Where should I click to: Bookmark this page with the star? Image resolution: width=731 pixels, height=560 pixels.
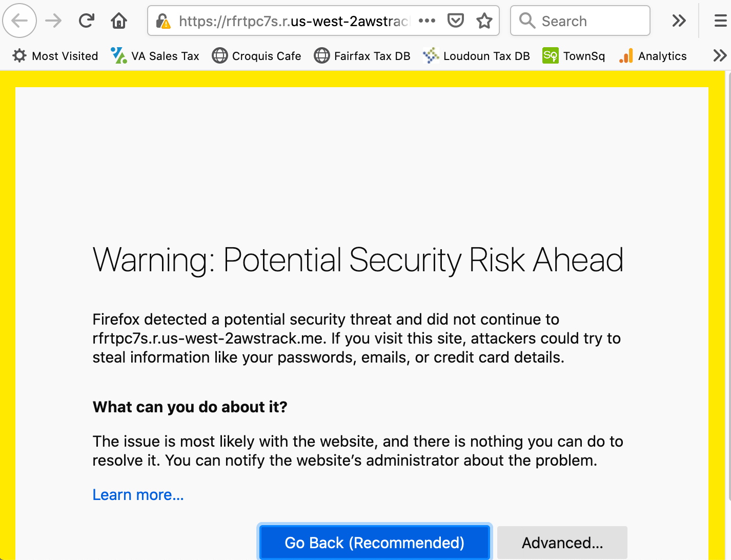click(x=483, y=21)
